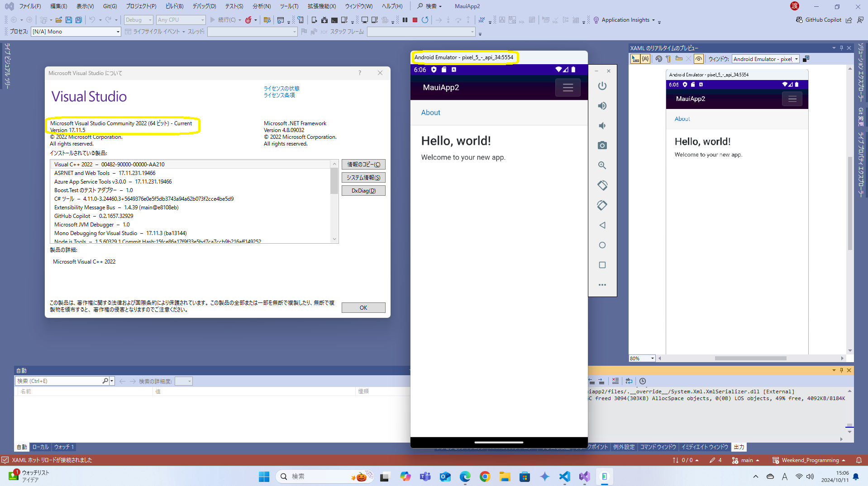Tap the emulator Home circle button
Viewport: 868px width, 486px height.
(x=602, y=245)
